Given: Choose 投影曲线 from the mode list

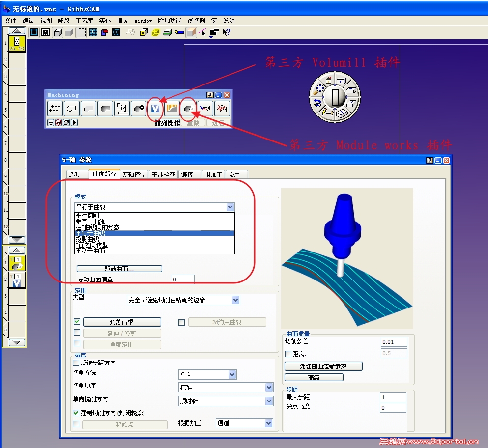Looking at the screenshot, I should pyautogui.click(x=154, y=239).
